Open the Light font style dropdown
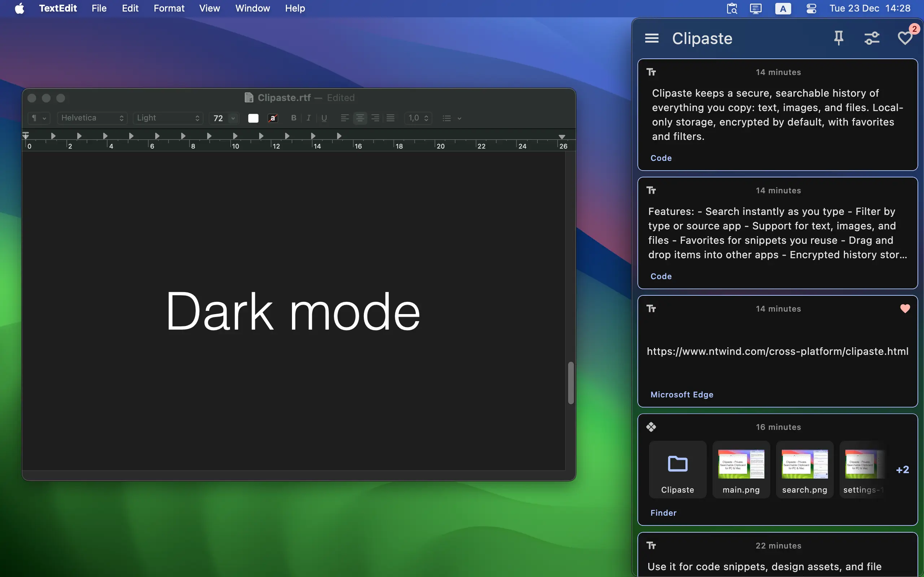This screenshot has width=924, height=577. [x=168, y=118]
